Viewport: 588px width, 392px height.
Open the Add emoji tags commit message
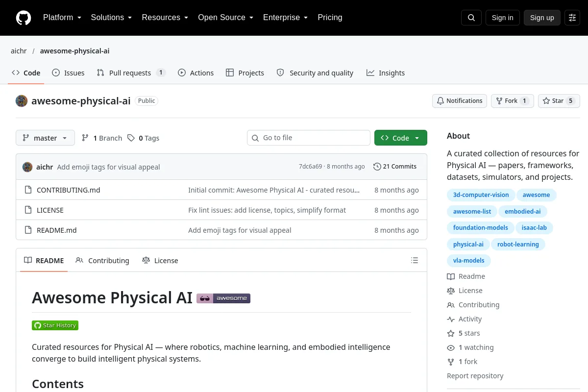(108, 167)
